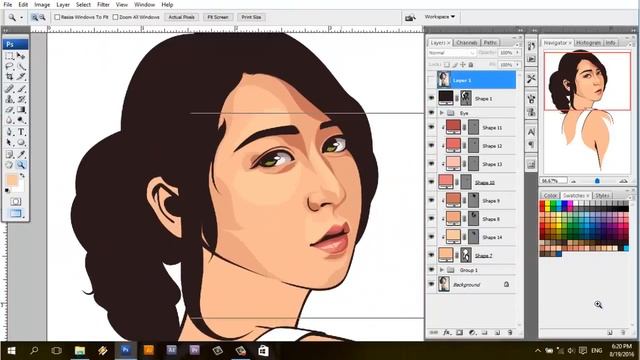Select the History Brush tool
This screenshot has height=360, width=640.
click(21, 99)
